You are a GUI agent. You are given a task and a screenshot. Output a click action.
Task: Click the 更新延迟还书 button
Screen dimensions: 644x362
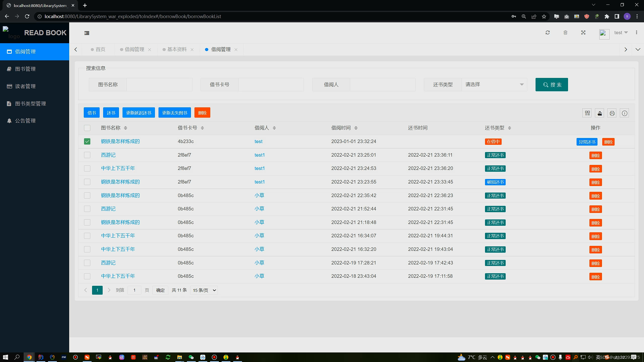click(139, 113)
